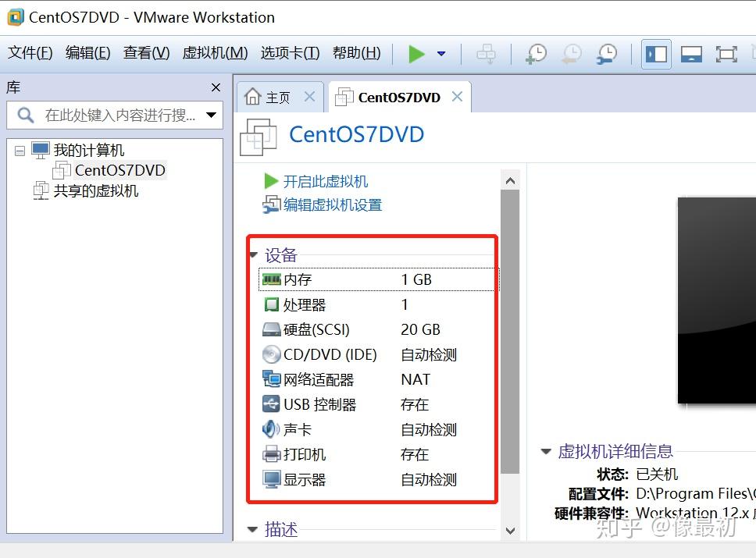Toggle the library sidebar visibility
Viewport: 756px width, 558px height.
(x=655, y=54)
